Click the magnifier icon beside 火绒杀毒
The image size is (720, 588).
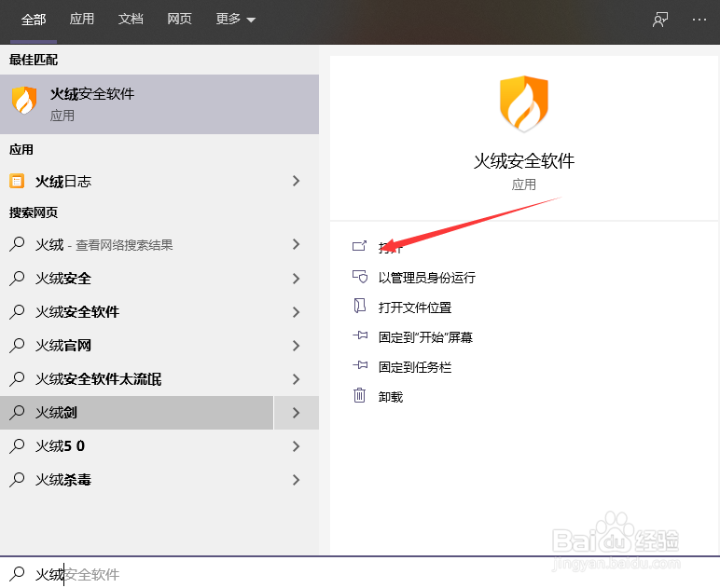(17, 480)
